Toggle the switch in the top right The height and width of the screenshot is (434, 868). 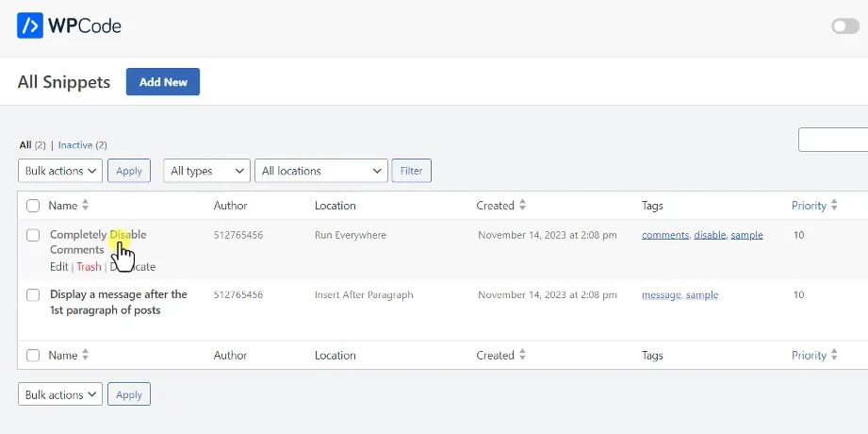pos(844,26)
